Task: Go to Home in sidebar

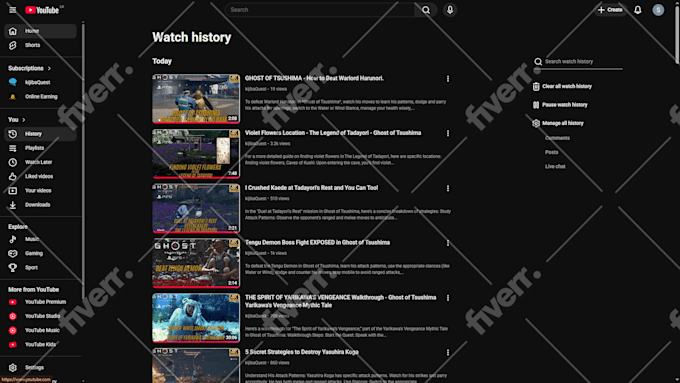Action: pos(40,31)
